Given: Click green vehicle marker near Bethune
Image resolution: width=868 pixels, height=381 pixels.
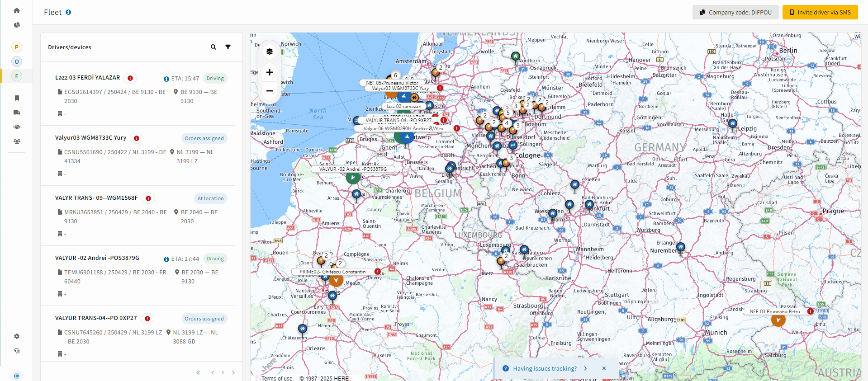Looking at the screenshot, I should (x=353, y=178).
